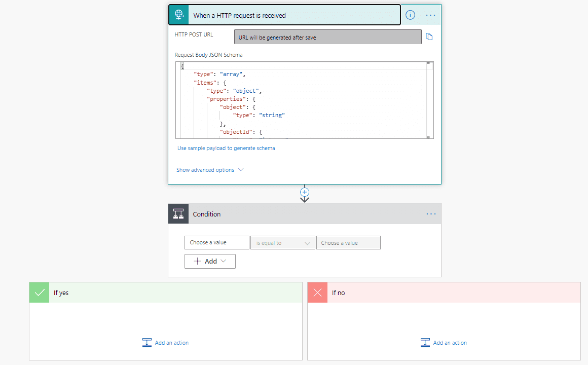This screenshot has width=588, height=365.
Task: Copy the HTTP POST URL
Action: pos(429,37)
